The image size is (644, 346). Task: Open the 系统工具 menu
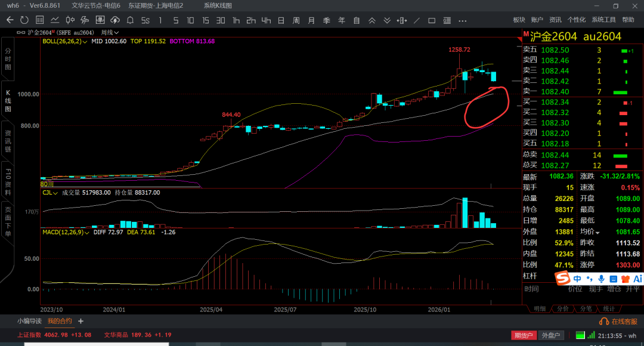point(603,20)
